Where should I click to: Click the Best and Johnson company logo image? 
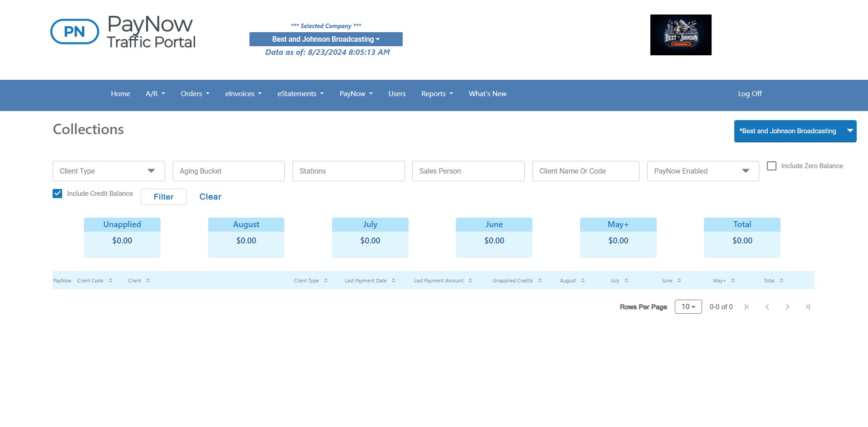(681, 35)
